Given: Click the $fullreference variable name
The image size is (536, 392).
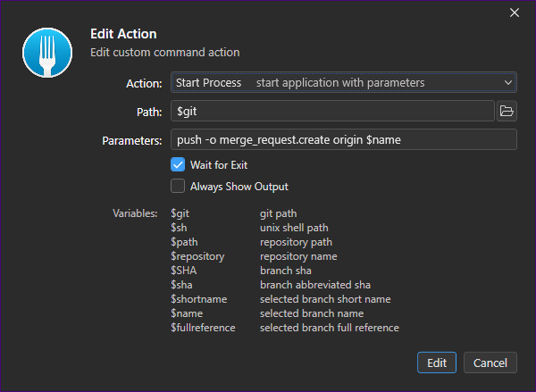Looking at the screenshot, I should pos(203,328).
